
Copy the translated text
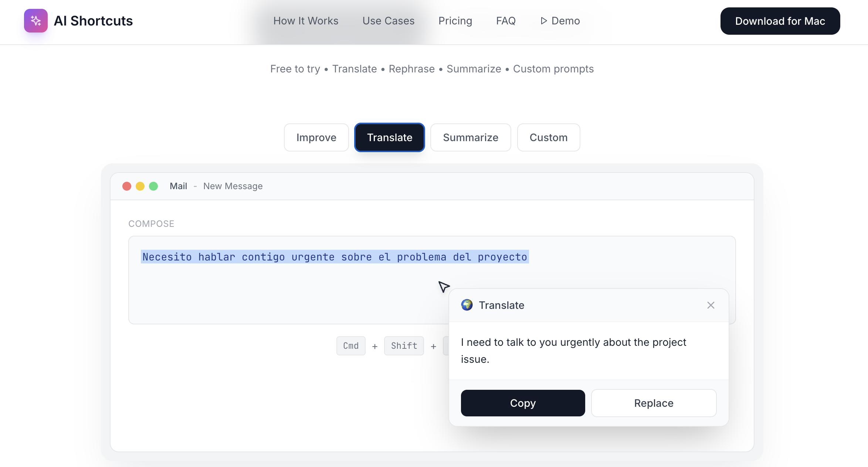click(522, 403)
